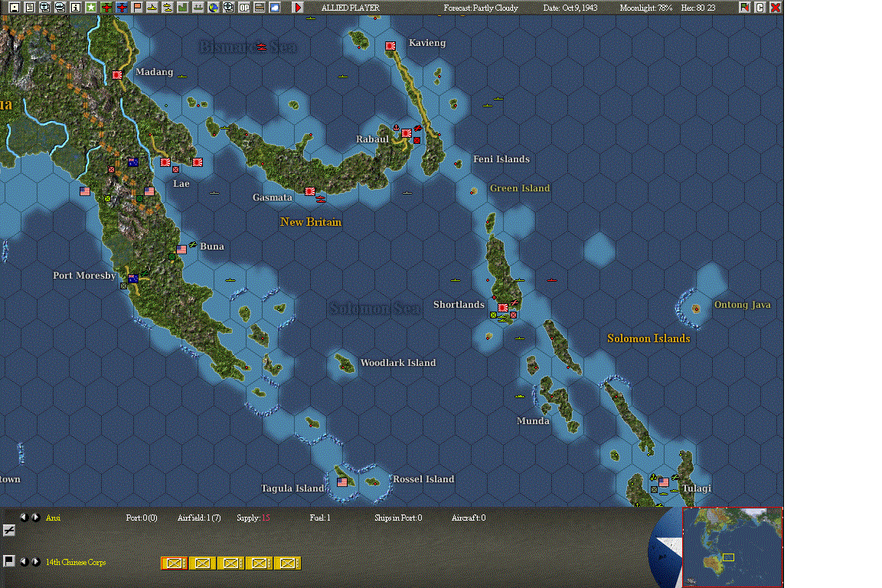The width and height of the screenshot is (882, 588).
Task: Click the 'Munda' map label
Action: click(x=533, y=421)
